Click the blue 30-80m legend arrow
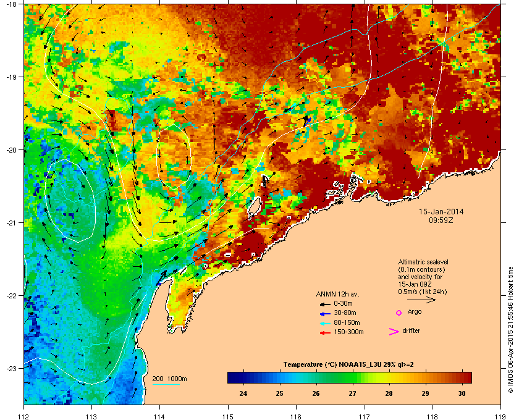This screenshot has width=519, height=420. pyautogui.click(x=325, y=314)
